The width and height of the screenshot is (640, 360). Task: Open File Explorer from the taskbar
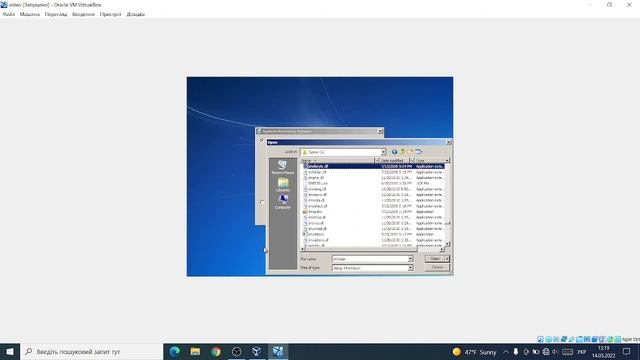click(195, 352)
